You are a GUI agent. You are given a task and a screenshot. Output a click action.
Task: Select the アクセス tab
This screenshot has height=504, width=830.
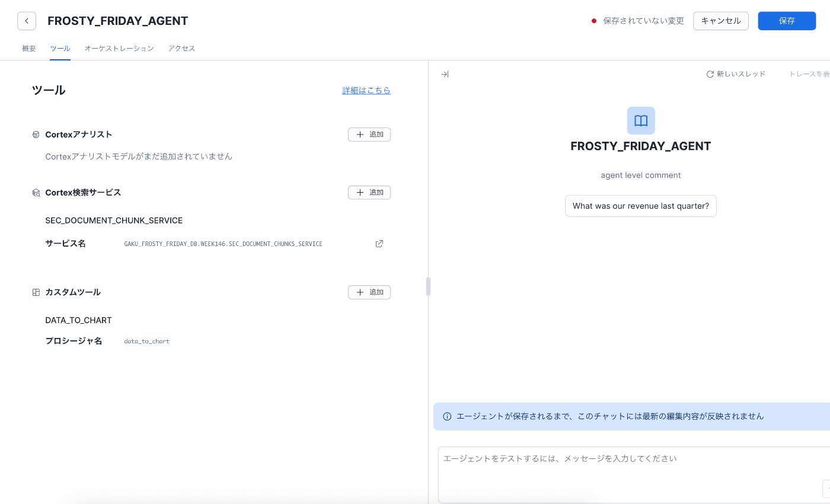point(181,49)
